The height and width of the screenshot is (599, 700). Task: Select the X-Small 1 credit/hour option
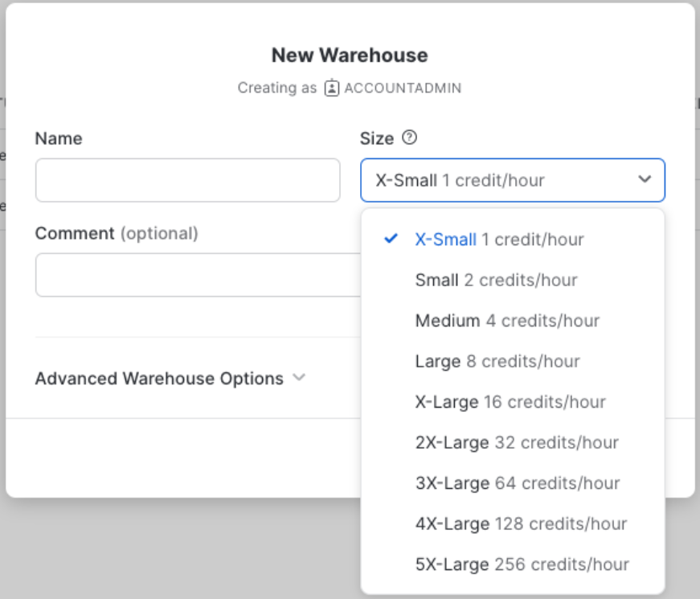(499, 240)
